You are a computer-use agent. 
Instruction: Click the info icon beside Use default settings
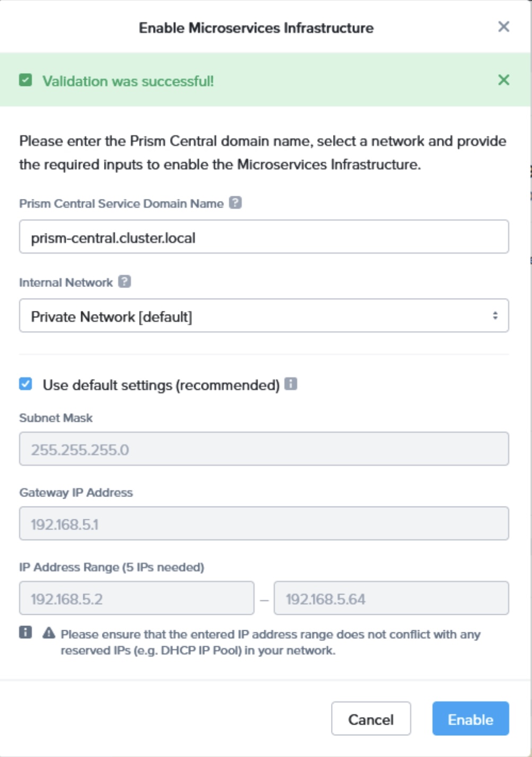[291, 384]
